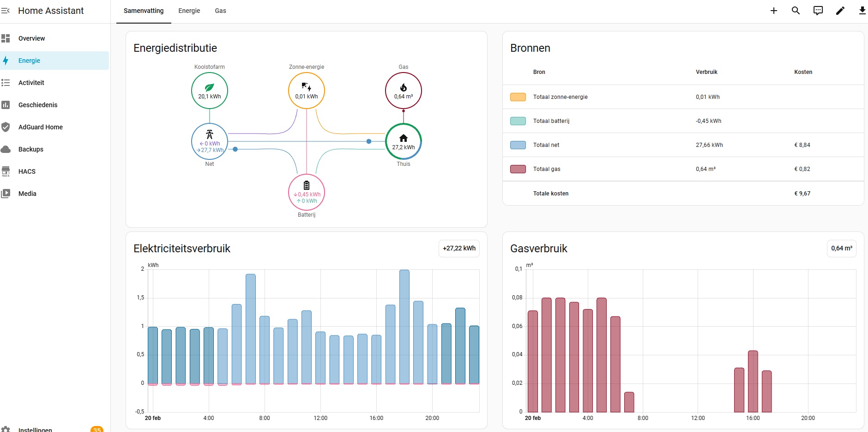This screenshot has width=868, height=432.
Task: Select the Batterij node in distribution
Action: point(307,192)
